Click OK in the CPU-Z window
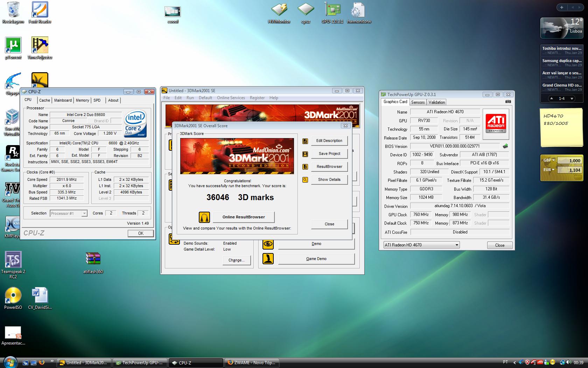 pyautogui.click(x=141, y=233)
